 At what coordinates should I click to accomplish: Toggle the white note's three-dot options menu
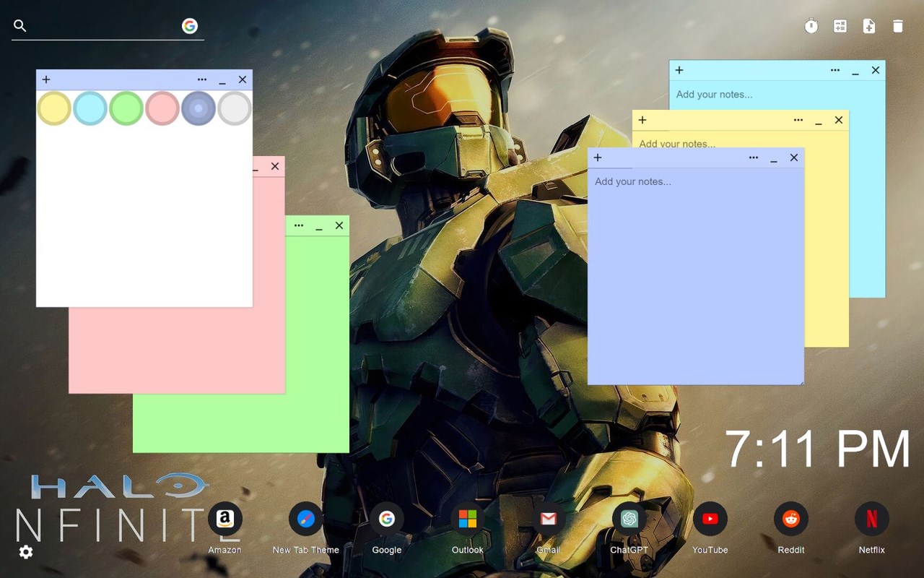(x=202, y=79)
